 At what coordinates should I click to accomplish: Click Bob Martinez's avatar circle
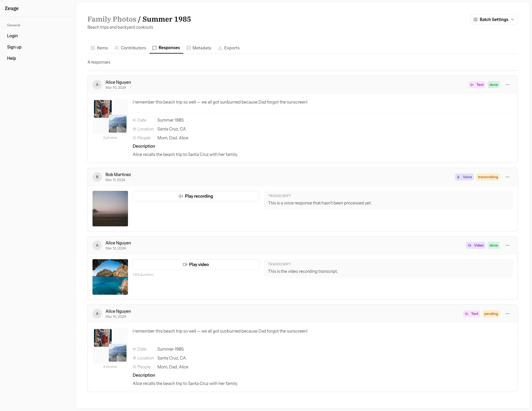[x=97, y=177]
